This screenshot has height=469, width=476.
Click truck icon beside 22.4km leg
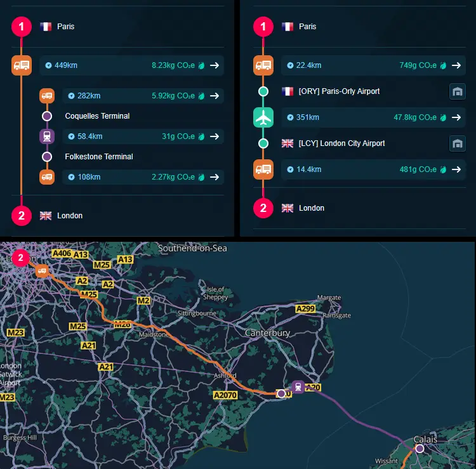(x=263, y=65)
